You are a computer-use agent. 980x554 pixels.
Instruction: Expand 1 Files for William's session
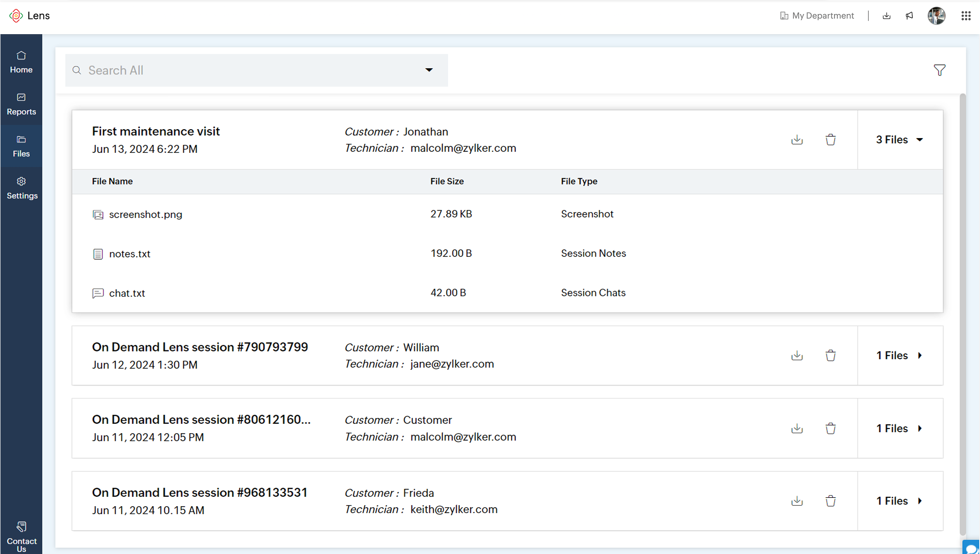point(900,356)
